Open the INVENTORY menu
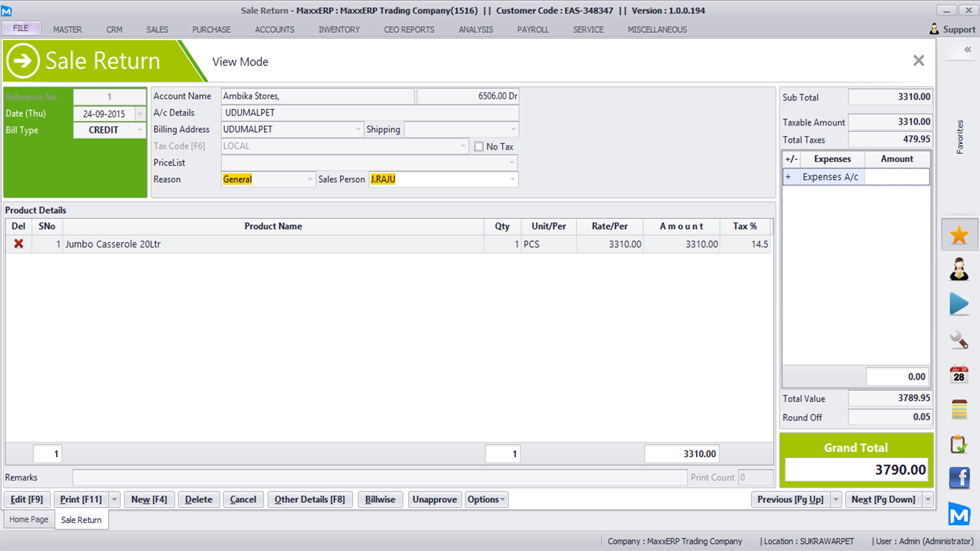Screen dimensions: 980x551 coord(339,29)
